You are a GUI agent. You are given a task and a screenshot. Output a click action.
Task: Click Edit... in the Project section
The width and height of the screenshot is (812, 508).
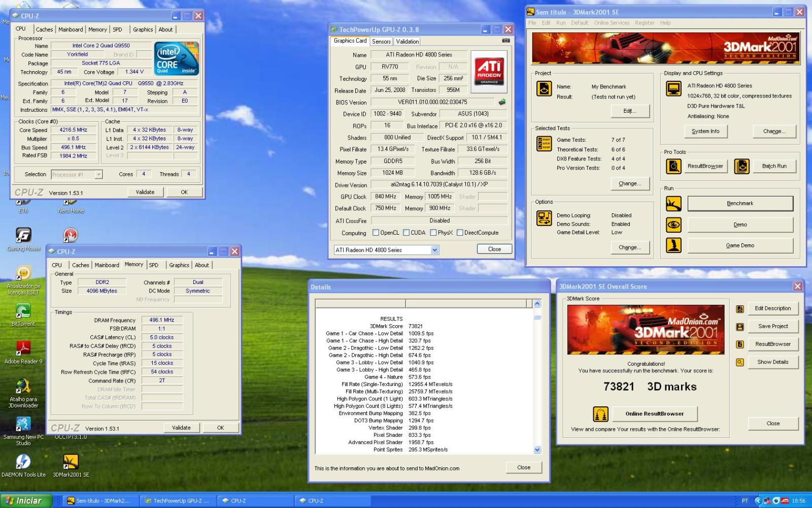click(629, 111)
